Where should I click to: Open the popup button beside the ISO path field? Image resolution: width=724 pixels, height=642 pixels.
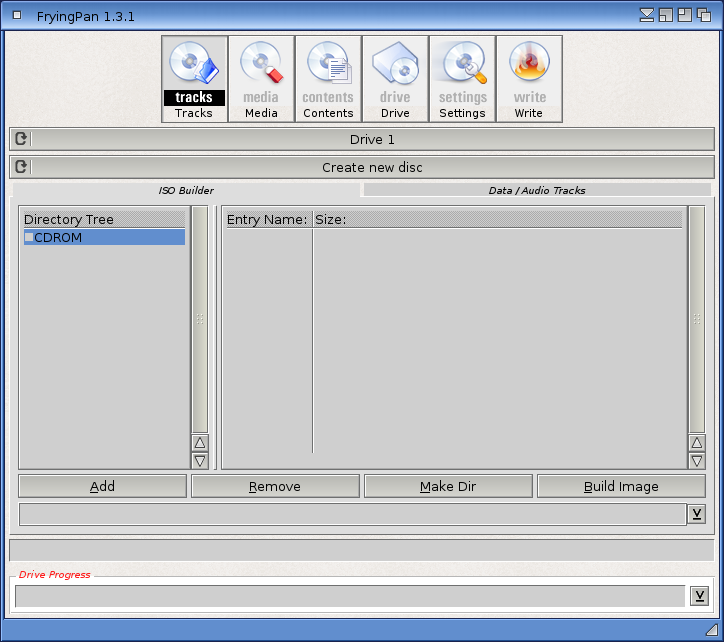pyautogui.click(x=697, y=514)
